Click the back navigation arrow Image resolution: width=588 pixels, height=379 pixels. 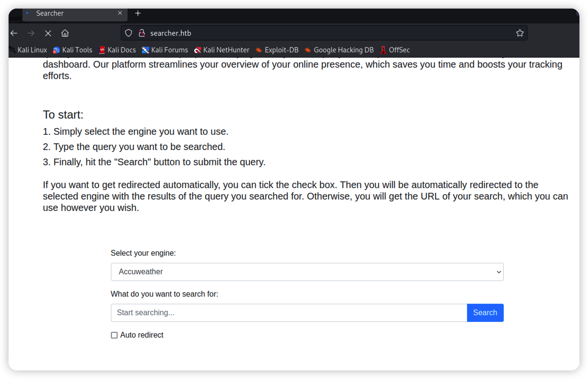pyautogui.click(x=14, y=33)
